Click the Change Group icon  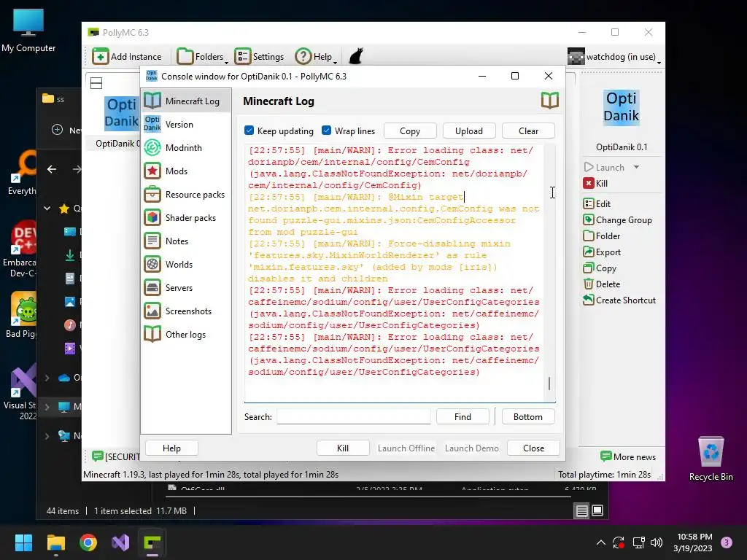(589, 220)
